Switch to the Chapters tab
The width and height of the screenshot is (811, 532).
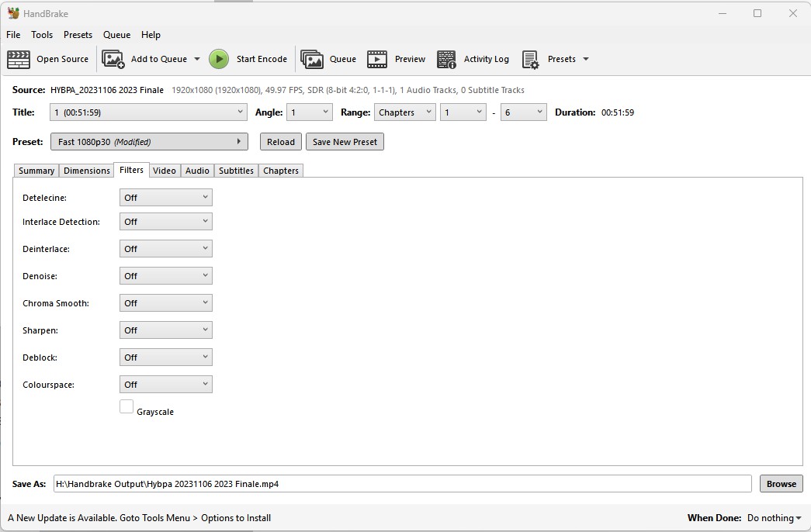pos(281,171)
